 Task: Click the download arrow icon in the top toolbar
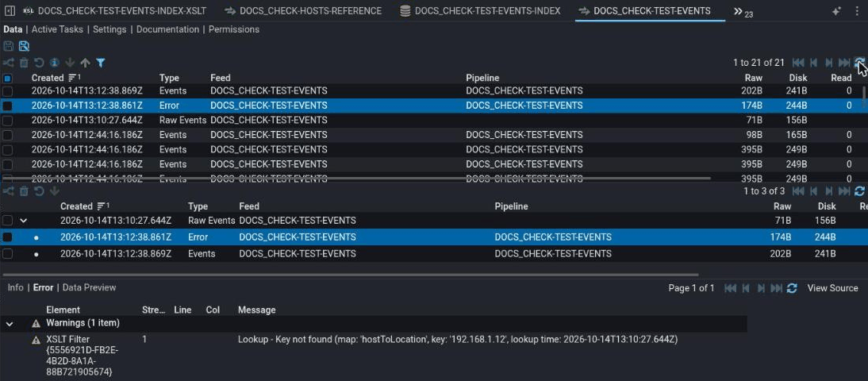(70, 63)
